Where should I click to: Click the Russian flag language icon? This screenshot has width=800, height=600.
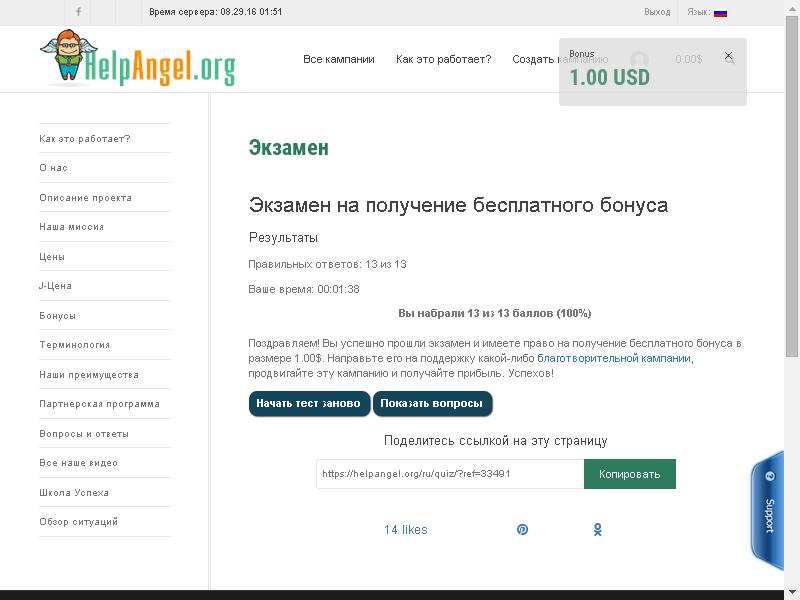click(720, 13)
